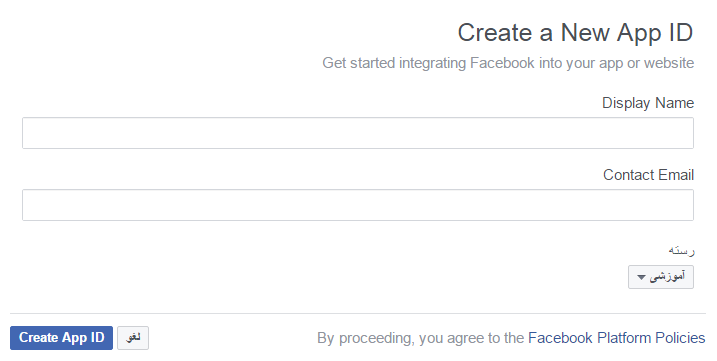Click the small arrow inside آموزشی dropdown
This screenshot has height=361, width=717.
point(641,277)
